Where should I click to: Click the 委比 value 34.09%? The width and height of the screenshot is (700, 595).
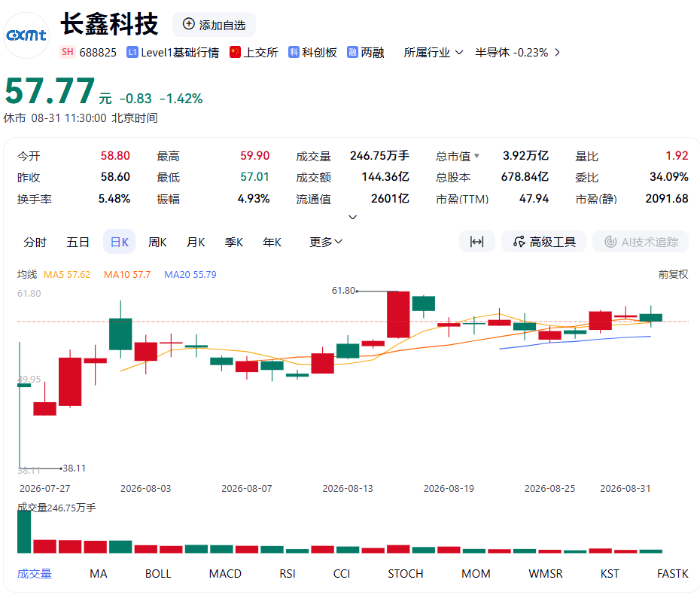(668, 177)
